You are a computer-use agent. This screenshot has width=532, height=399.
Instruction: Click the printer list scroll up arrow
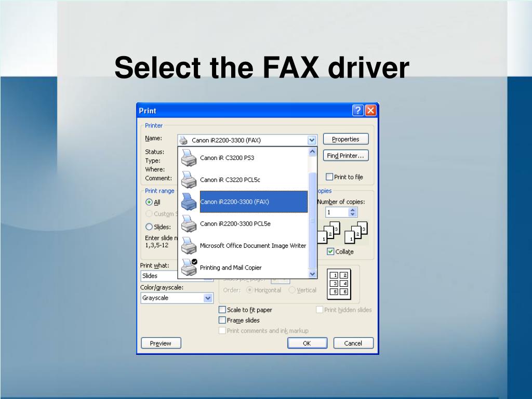(x=312, y=152)
